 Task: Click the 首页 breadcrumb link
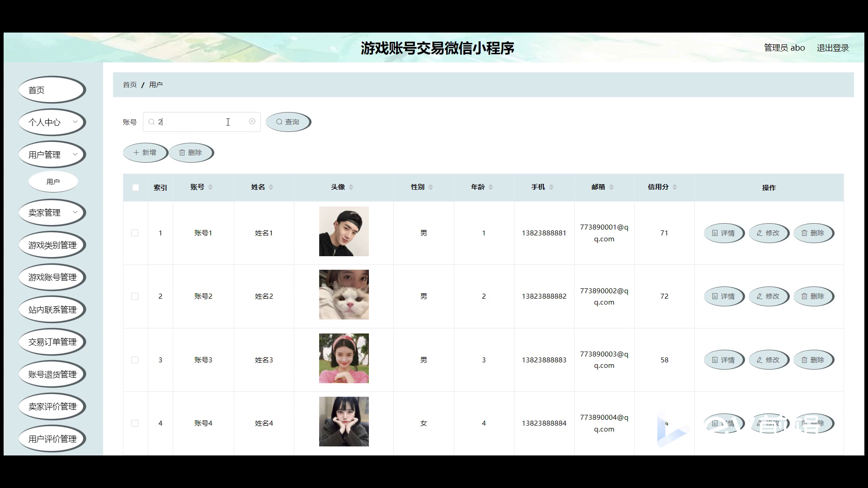tap(130, 85)
